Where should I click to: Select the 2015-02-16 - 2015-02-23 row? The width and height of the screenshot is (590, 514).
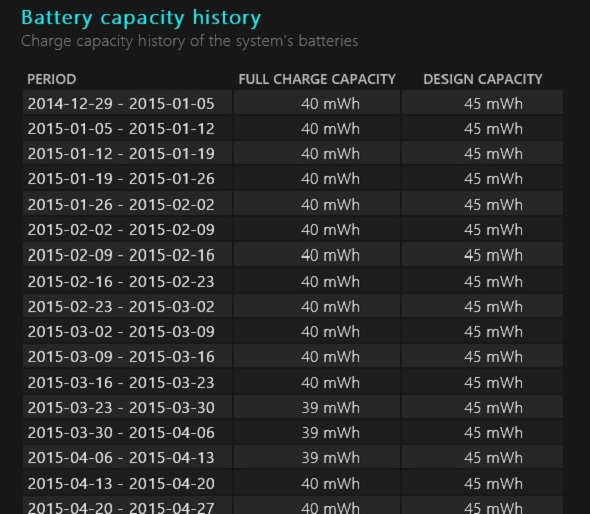[x=293, y=281]
